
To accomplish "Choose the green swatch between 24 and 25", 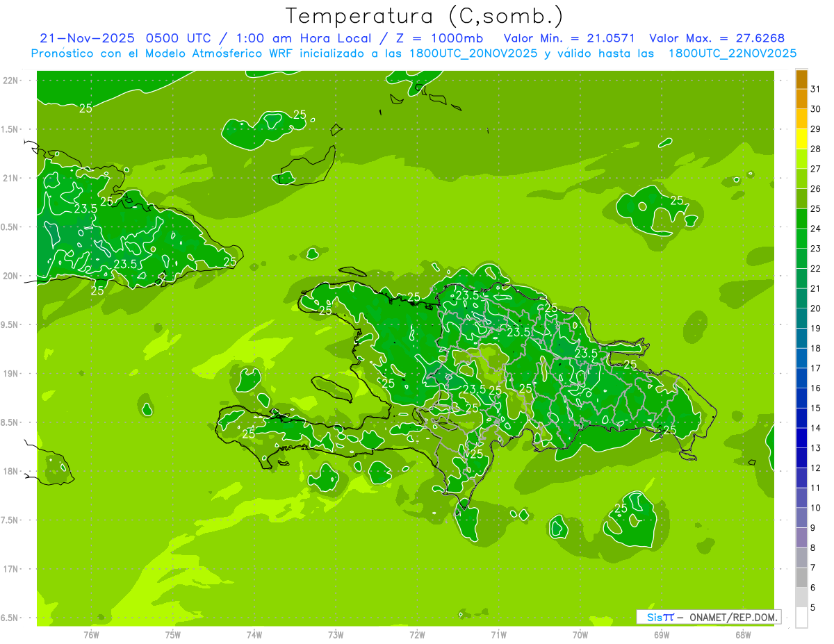I will coord(801,219).
